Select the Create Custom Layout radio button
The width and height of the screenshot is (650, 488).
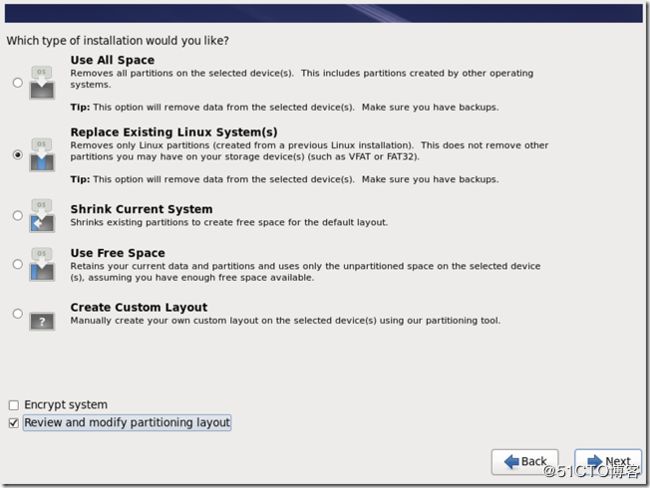coord(17,313)
